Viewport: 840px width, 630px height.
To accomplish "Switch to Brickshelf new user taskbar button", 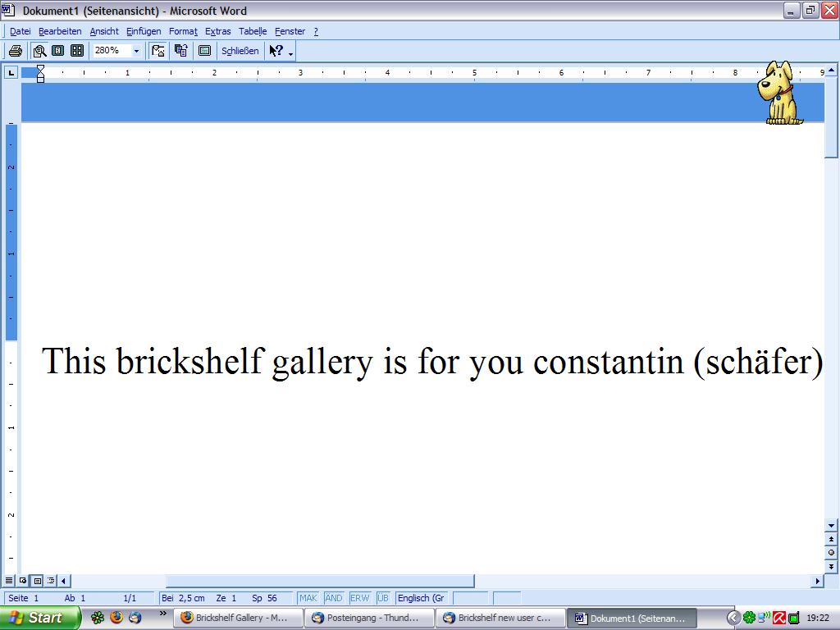I will pos(501,618).
